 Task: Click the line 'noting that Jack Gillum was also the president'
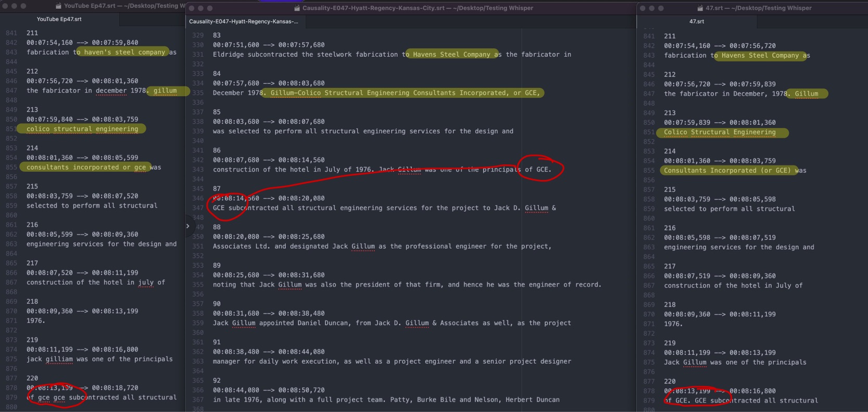[407, 285]
